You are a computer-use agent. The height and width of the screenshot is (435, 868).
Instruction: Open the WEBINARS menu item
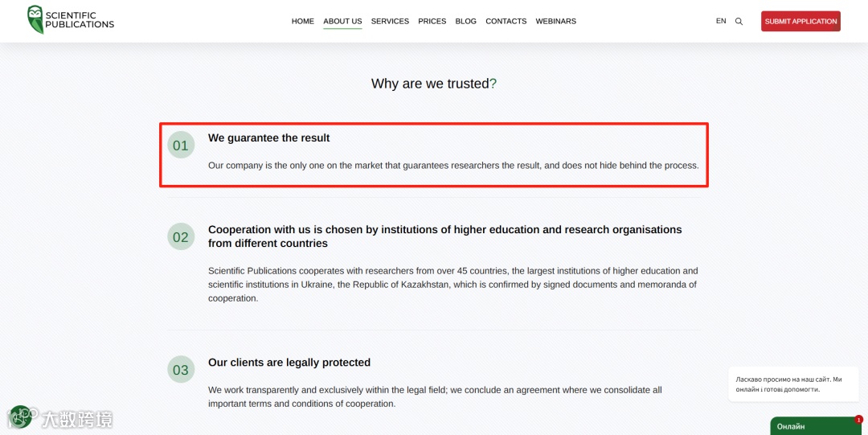point(556,21)
